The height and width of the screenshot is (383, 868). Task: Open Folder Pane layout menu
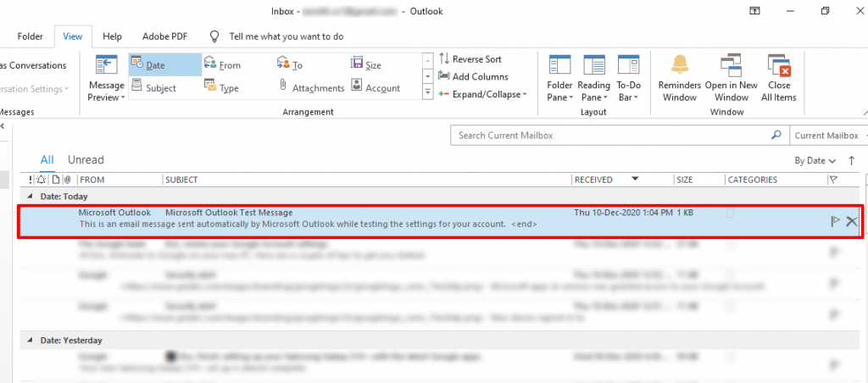(559, 79)
